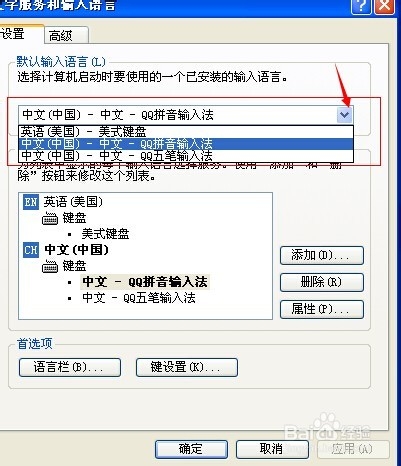Select 美式键盘 in the services list

tap(105, 234)
